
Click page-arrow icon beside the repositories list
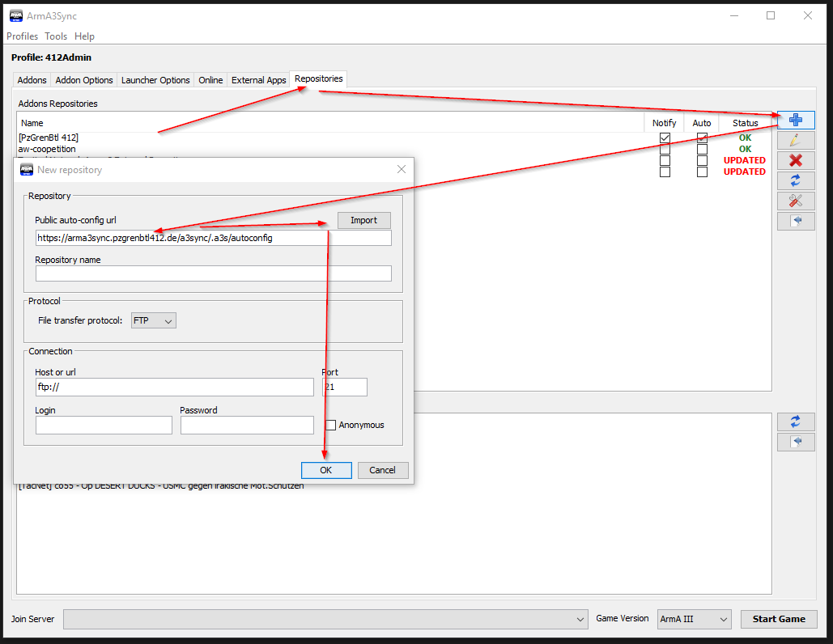click(x=795, y=221)
